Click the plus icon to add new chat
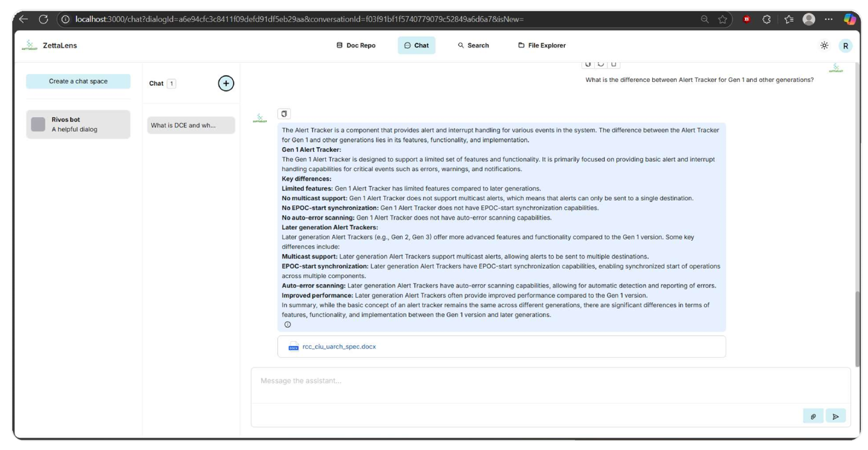The image size is (868, 450). [x=226, y=83]
